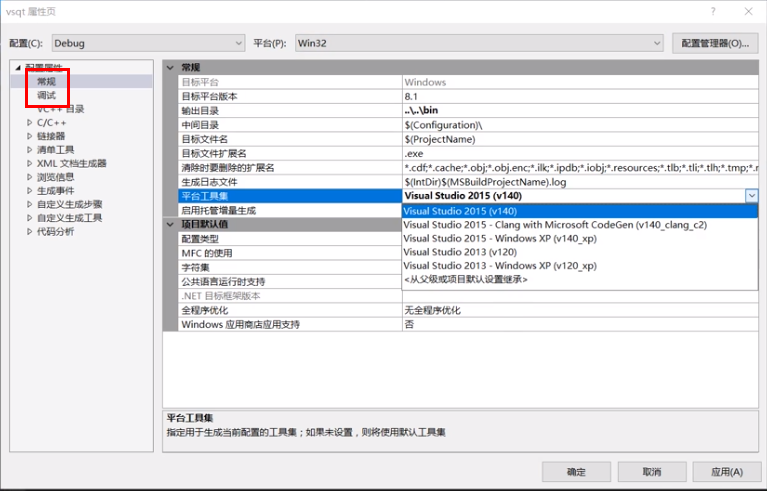The height and width of the screenshot is (491, 767).
Task: Expand the 链接器 tree node
Action: click(x=29, y=136)
